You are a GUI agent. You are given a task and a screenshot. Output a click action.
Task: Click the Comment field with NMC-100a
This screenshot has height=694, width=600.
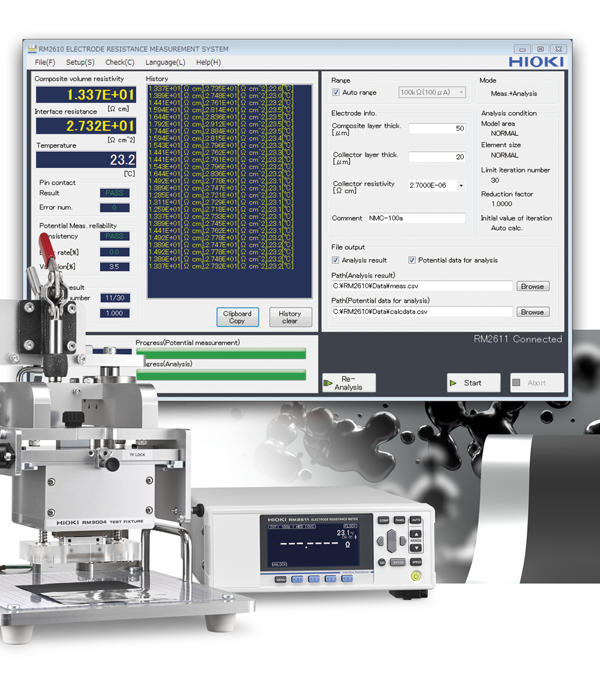coord(416,218)
